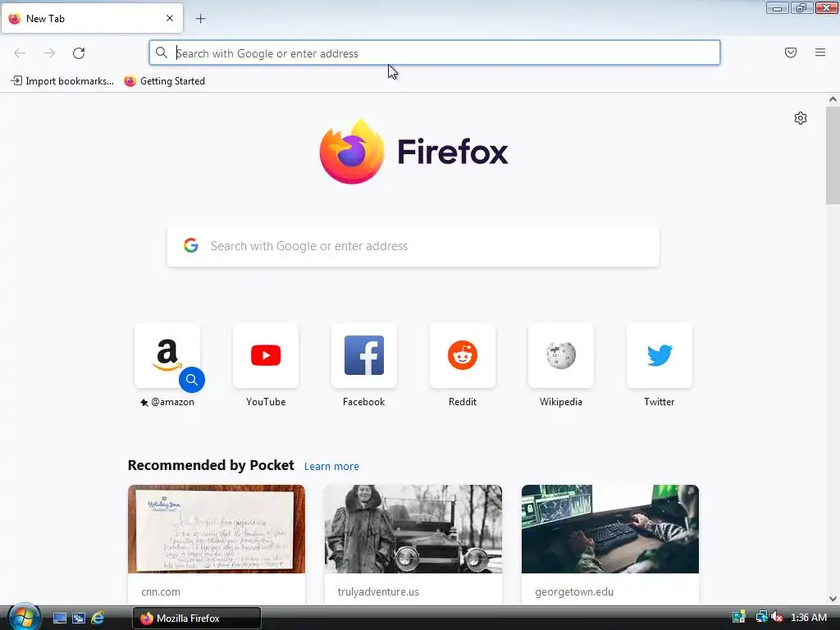This screenshot has width=840, height=630.
Task: Click the magnifier icon in address bar
Action: (x=162, y=52)
